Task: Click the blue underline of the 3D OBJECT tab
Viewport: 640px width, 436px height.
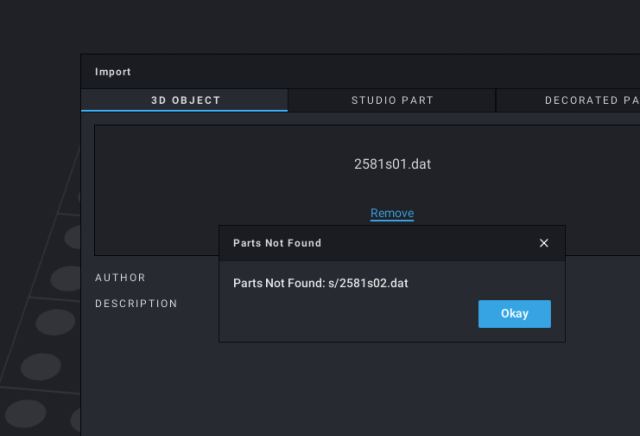Action: 184,111
